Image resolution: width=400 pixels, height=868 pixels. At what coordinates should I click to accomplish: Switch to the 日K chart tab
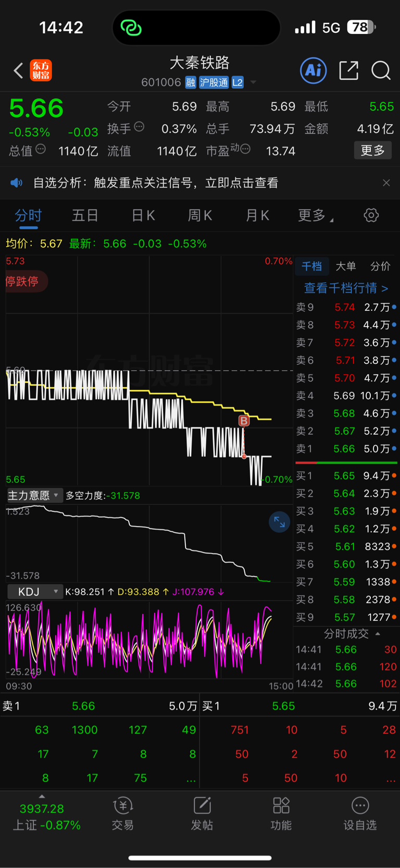[x=143, y=215]
